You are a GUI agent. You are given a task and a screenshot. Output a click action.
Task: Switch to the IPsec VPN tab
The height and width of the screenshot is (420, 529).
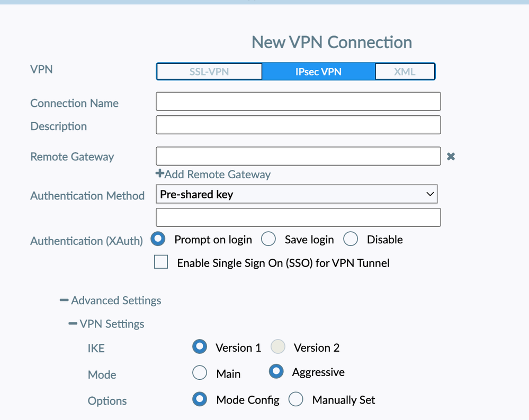(318, 71)
